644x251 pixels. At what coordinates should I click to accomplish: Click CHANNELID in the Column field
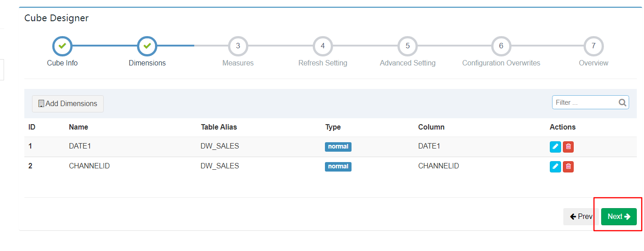(438, 166)
